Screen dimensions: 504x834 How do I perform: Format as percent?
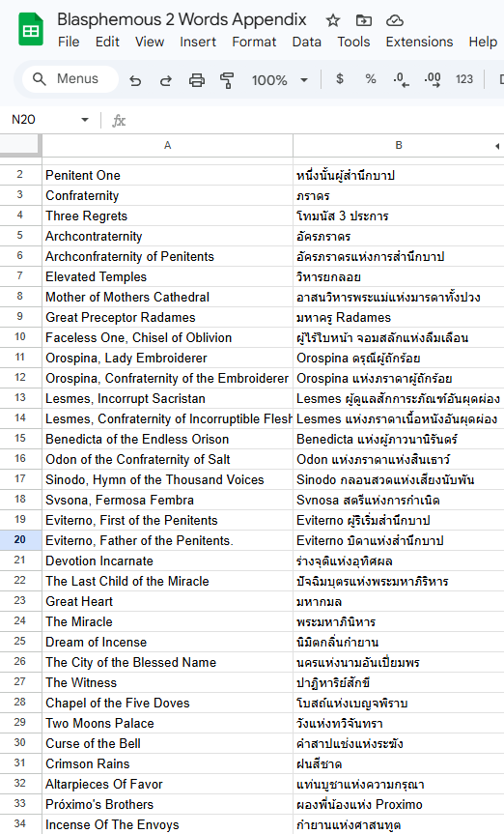pyautogui.click(x=371, y=79)
